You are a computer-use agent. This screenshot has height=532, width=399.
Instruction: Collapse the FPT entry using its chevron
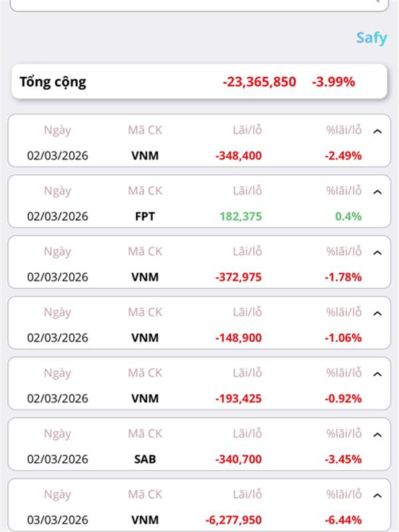click(x=378, y=192)
